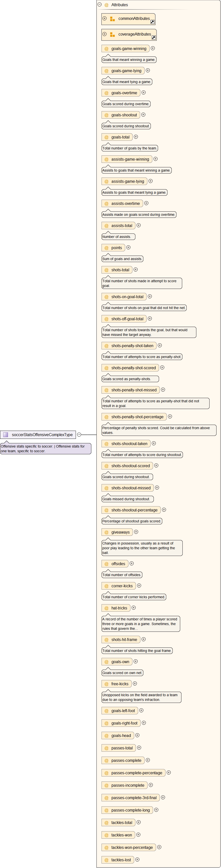221x868 pixels.
Task: Select the hat-tricks attribute
Action: [119, 608]
